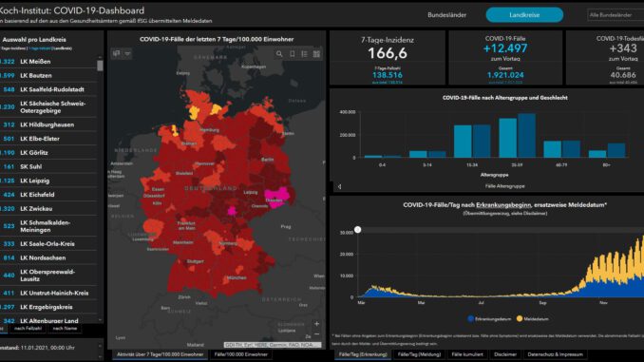Open the Aktivität über 7 Tage/100.000 Einwohner tab

[x=161, y=354]
